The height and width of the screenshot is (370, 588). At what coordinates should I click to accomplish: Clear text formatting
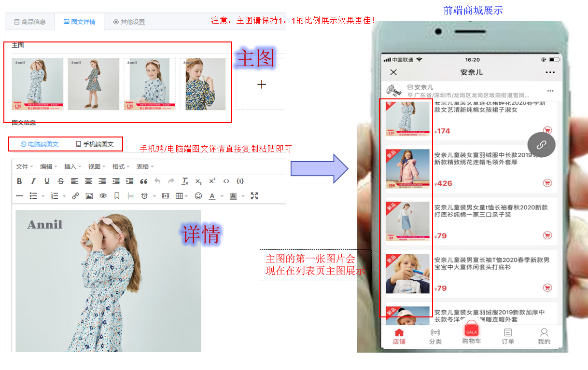pyautogui.click(x=184, y=181)
